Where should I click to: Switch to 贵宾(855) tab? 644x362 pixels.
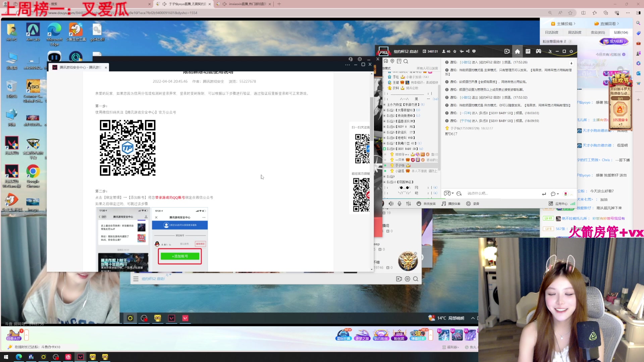598,33
